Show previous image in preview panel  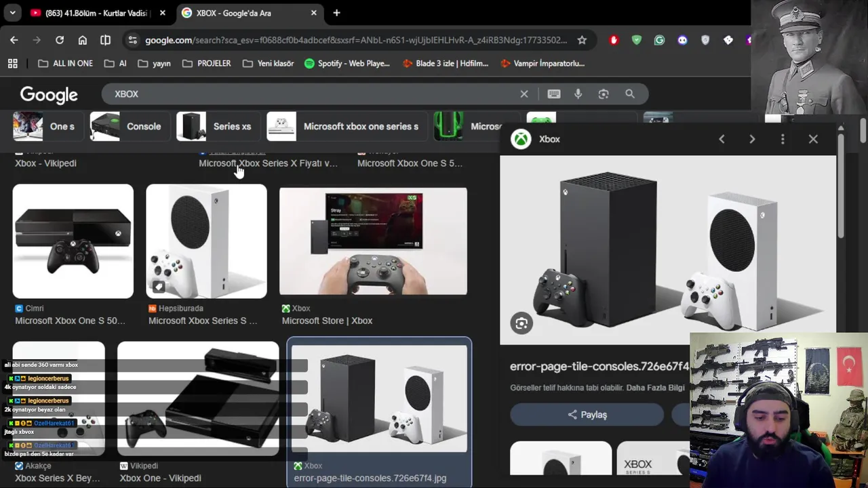pos(722,139)
